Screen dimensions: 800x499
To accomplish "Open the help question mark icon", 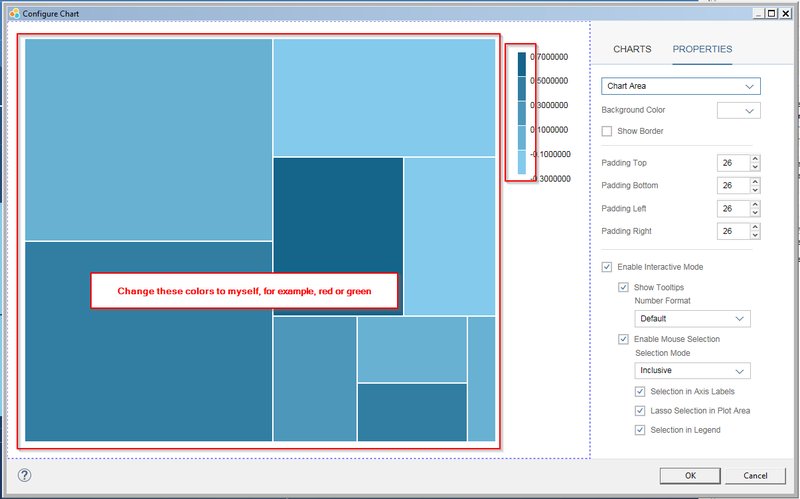I will [x=24, y=476].
